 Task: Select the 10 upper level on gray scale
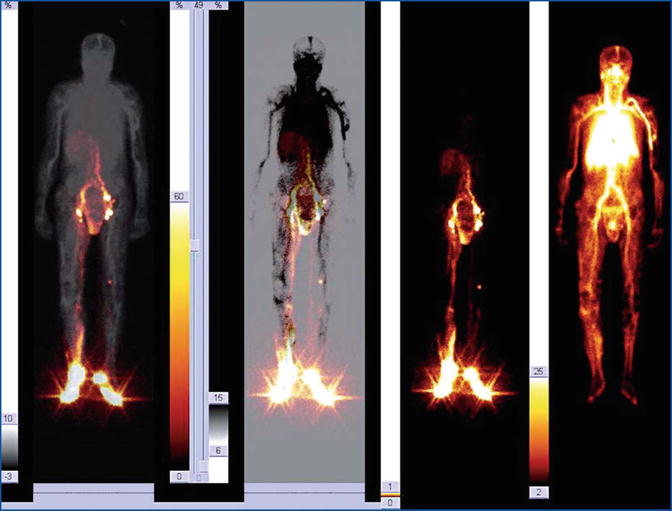coord(8,417)
